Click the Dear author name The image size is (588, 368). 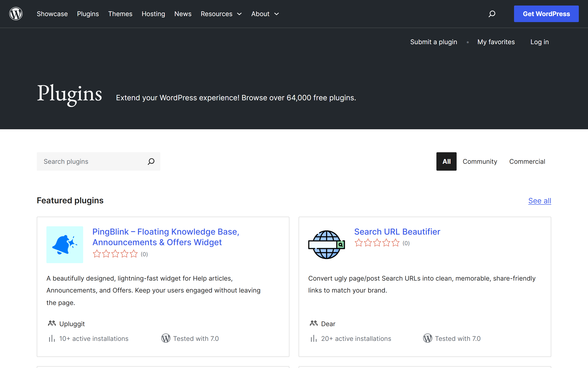pos(328,324)
